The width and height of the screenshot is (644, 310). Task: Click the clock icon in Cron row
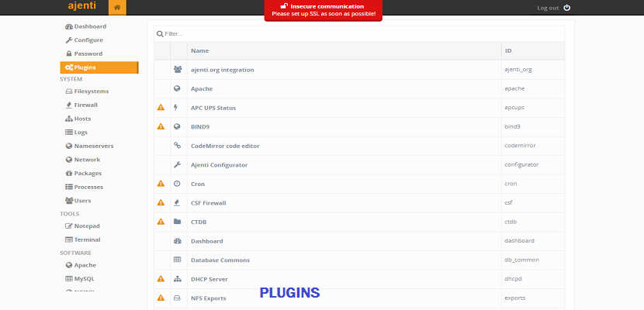(x=177, y=184)
